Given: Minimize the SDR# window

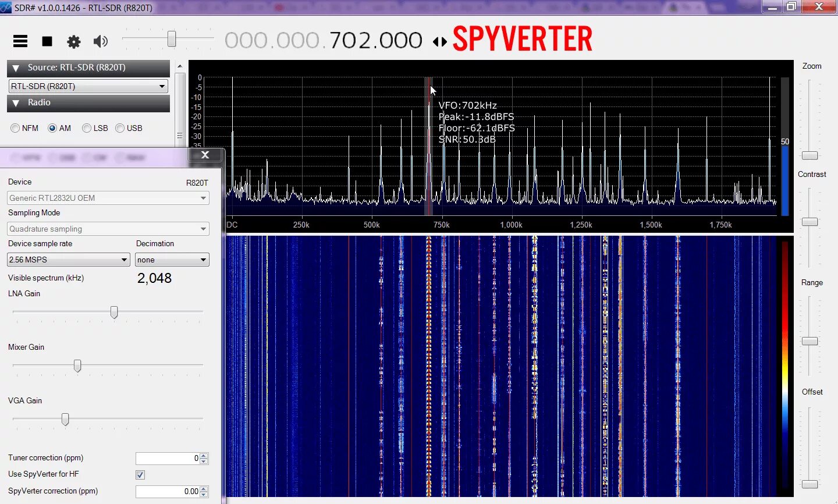Looking at the screenshot, I should 772,6.
